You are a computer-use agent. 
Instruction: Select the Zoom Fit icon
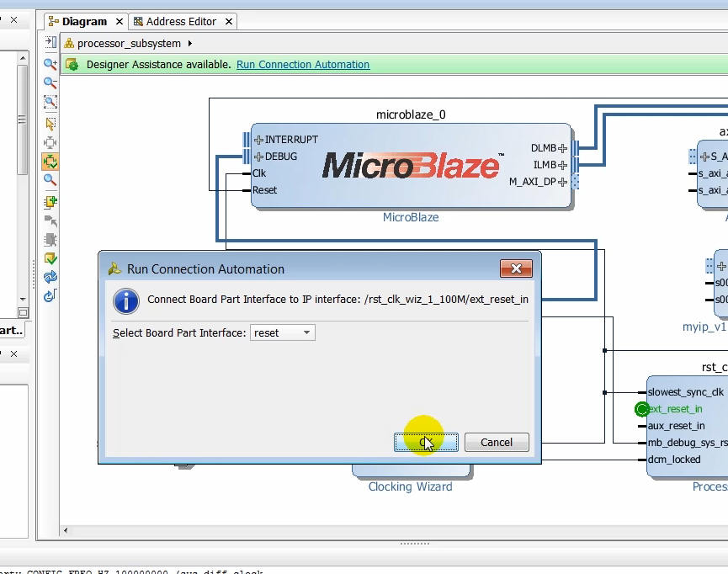tap(50, 103)
